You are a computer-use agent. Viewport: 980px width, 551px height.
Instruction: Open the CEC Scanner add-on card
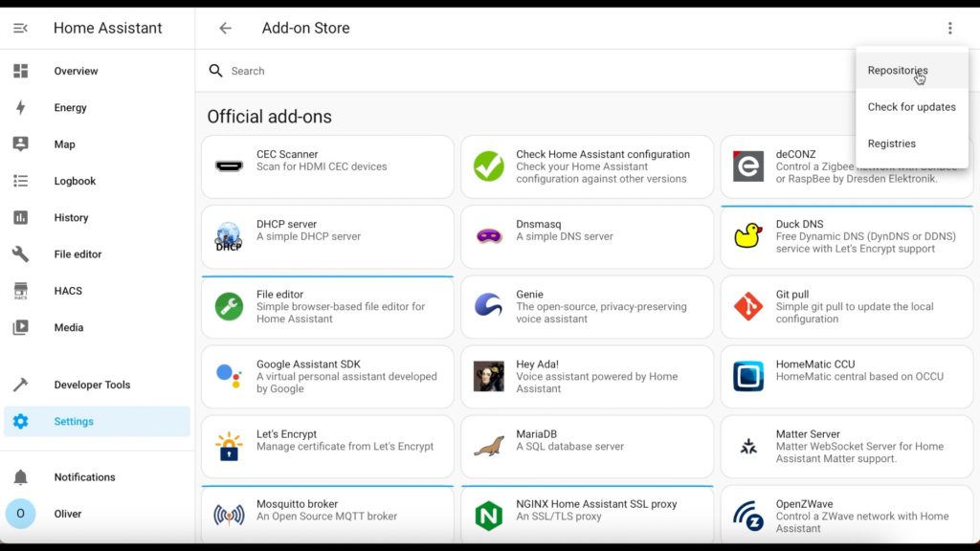coord(327,166)
